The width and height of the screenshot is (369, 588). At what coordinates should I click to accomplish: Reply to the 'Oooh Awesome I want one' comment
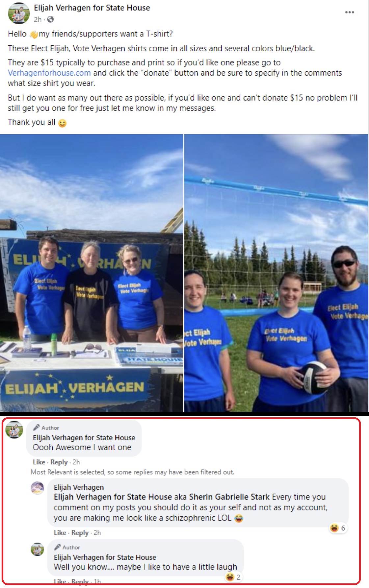click(59, 462)
